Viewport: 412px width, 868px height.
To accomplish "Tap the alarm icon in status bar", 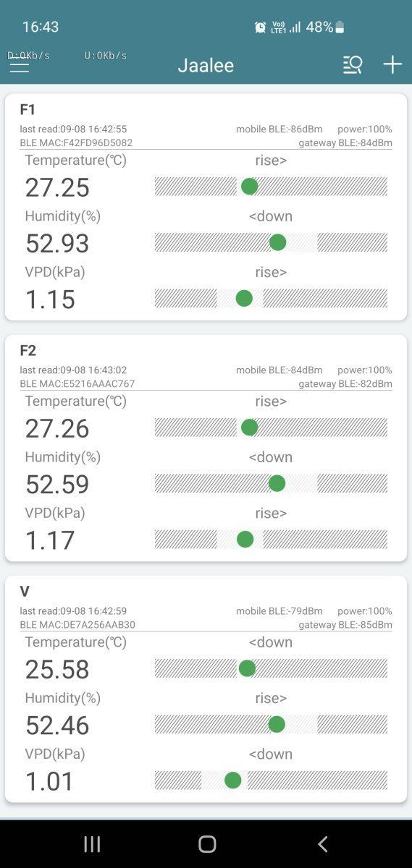I will click(x=260, y=27).
